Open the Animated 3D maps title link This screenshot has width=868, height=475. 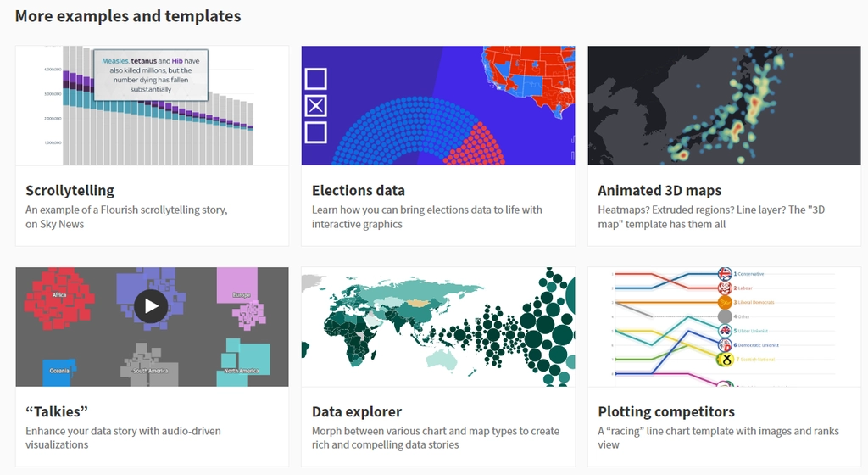click(x=659, y=191)
